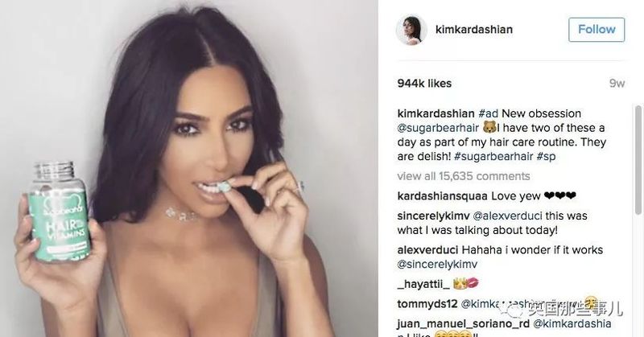View all 15,635 comments
The image size is (644, 337).
point(464,176)
